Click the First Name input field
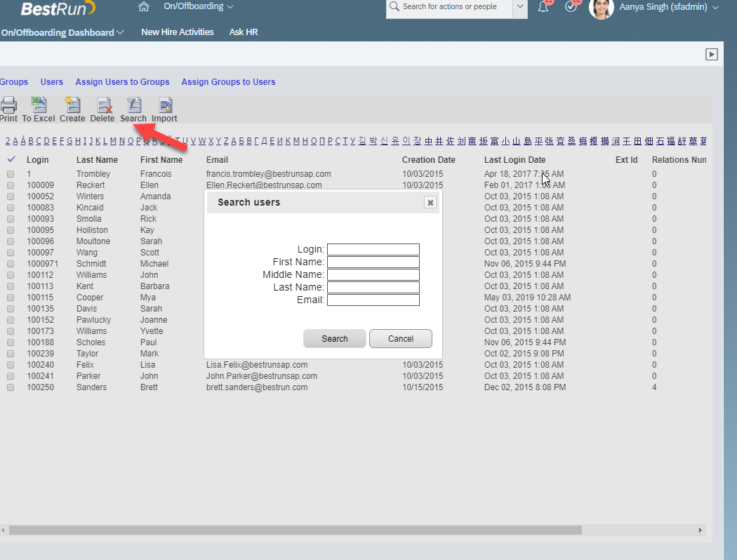 (373, 262)
